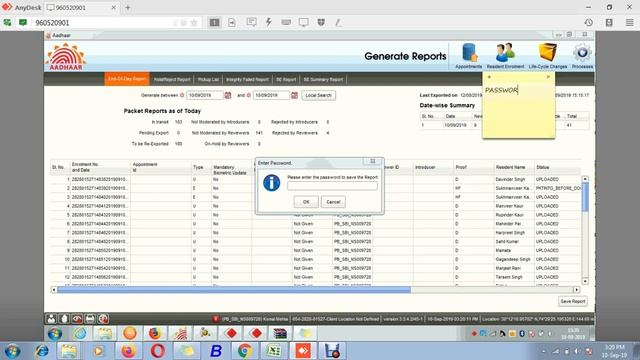This screenshot has height=360, width=640.
Task: Select the 960520901 AnyDesk session tab
Action: click(81, 7)
